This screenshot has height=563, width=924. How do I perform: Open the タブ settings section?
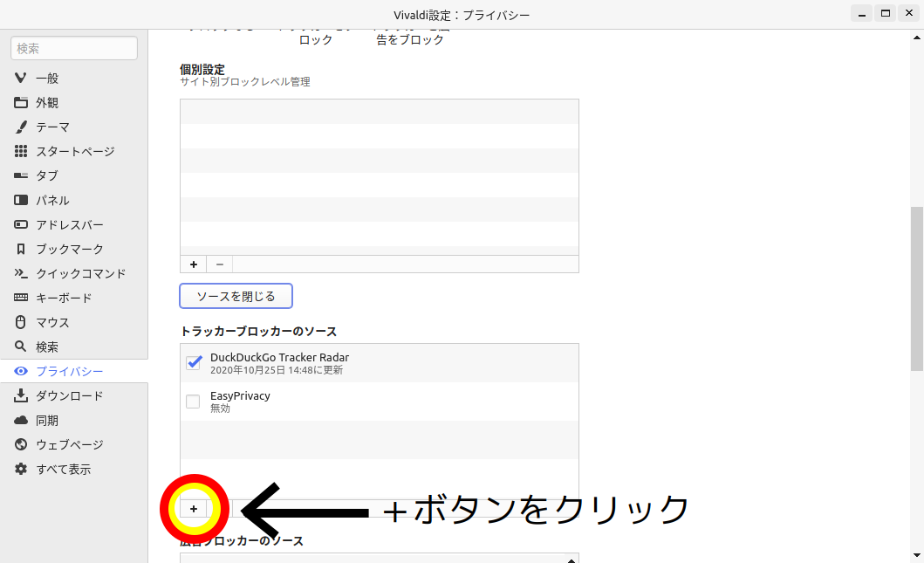coord(46,175)
